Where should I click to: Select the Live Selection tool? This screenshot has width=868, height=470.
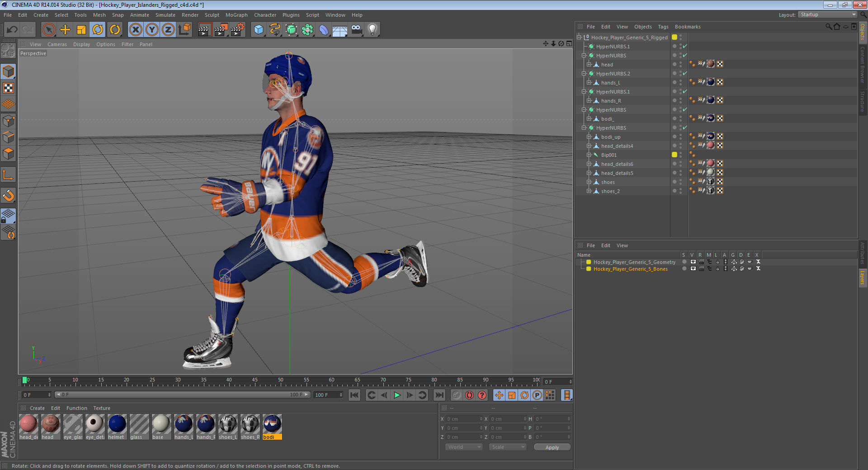(x=49, y=30)
